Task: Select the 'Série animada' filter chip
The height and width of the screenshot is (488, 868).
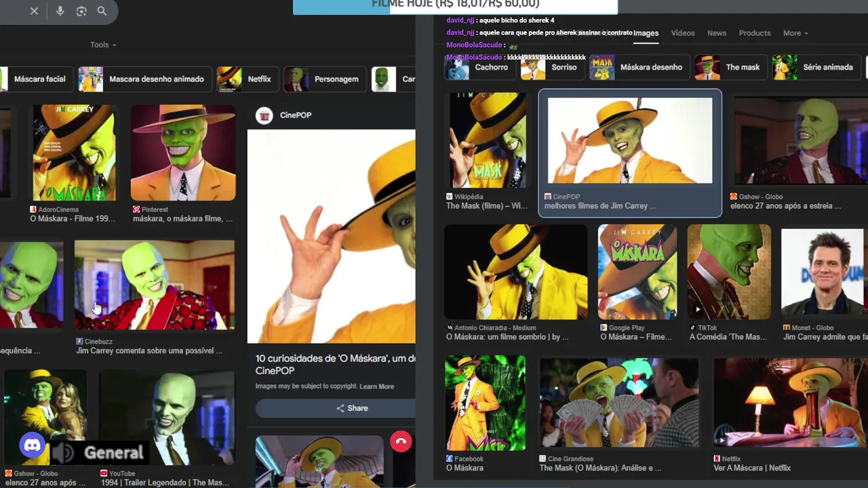Action: 816,67
